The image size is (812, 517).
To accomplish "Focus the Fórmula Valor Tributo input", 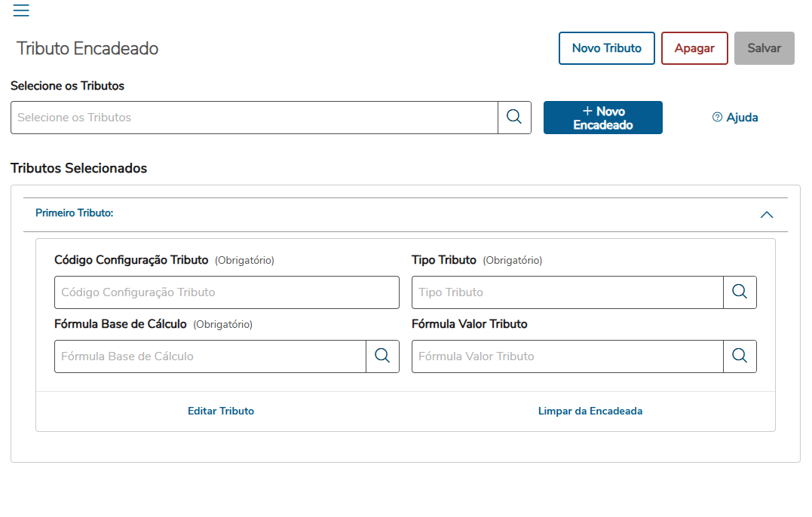I will point(567,356).
